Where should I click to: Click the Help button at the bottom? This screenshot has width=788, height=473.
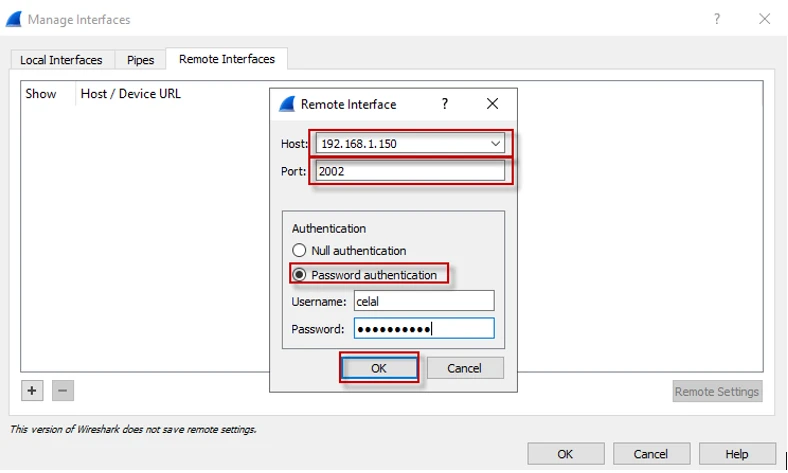(737, 454)
